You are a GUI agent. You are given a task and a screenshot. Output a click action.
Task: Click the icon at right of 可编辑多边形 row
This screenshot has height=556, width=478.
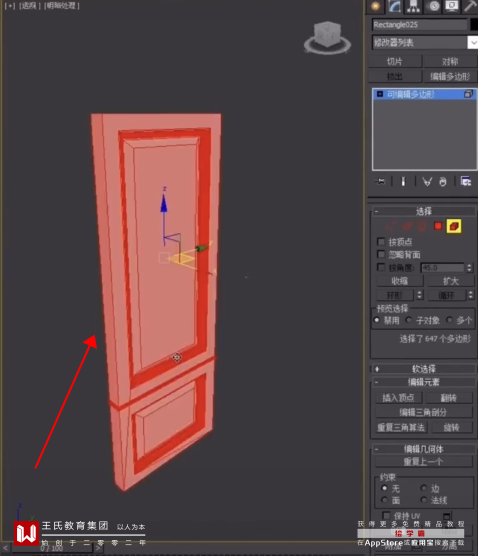pos(468,94)
